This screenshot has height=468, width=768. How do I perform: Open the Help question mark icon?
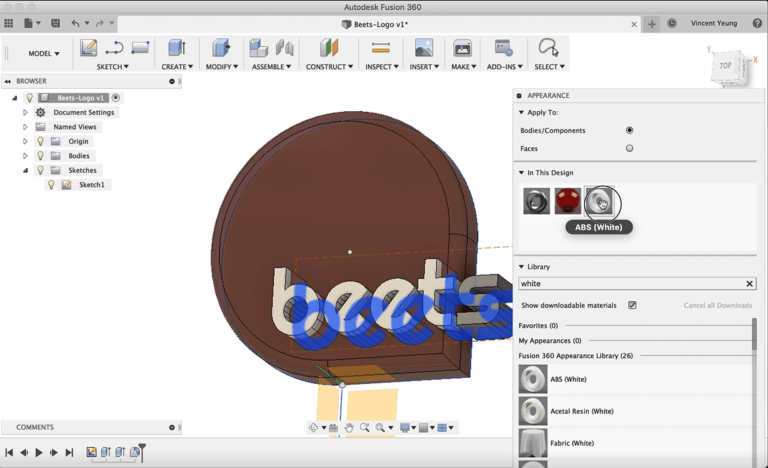click(x=757, y=23)
